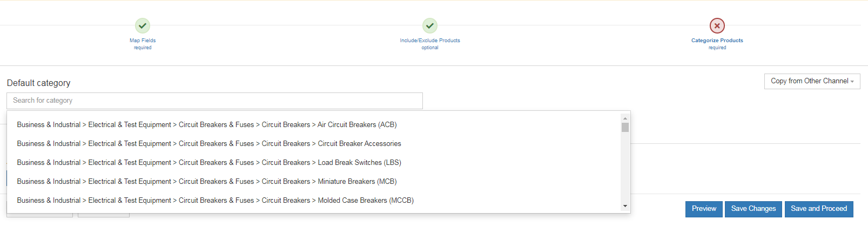Choose the Miniature Breakers (MCB) category
868x232 pixels.
click(207, 182)
